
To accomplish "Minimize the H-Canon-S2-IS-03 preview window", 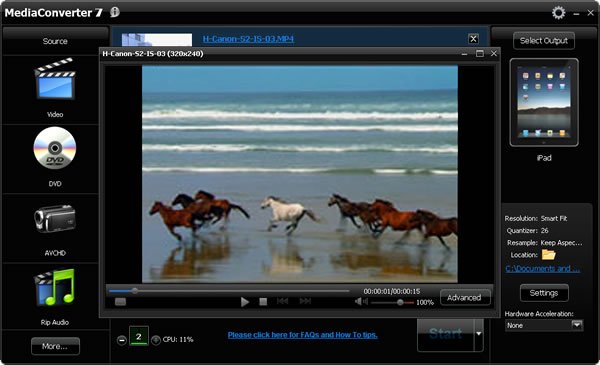I will [x=465, y=54].
